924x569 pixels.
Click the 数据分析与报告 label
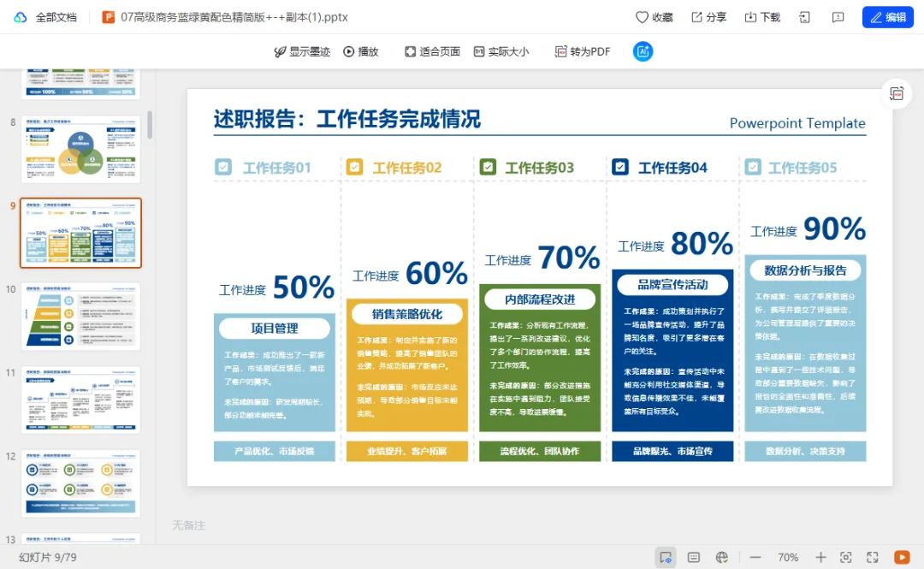pos(805,270)
